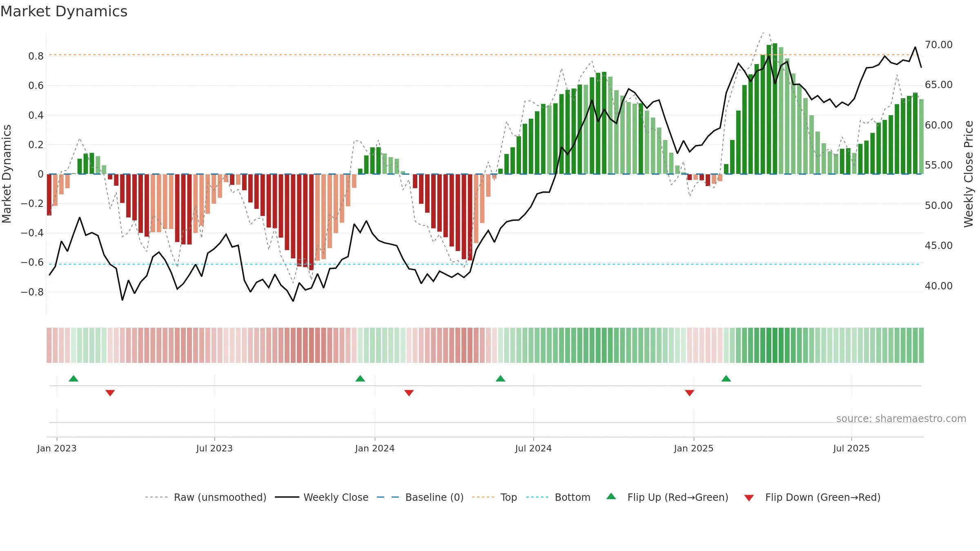The height and width of the screenshot is (551, 980).
Task: Click the −0.2 left axis tick label
Action: pos(32,204)
